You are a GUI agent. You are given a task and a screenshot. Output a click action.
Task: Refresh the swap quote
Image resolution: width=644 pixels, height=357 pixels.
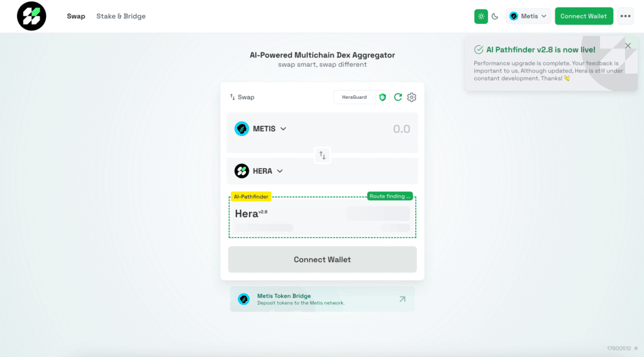click(398, 97)
